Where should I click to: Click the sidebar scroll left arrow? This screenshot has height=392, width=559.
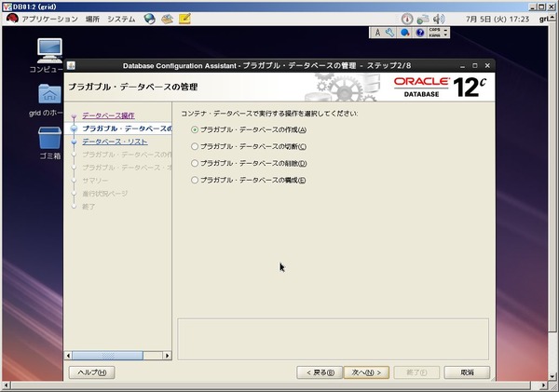tap(68, 356)
